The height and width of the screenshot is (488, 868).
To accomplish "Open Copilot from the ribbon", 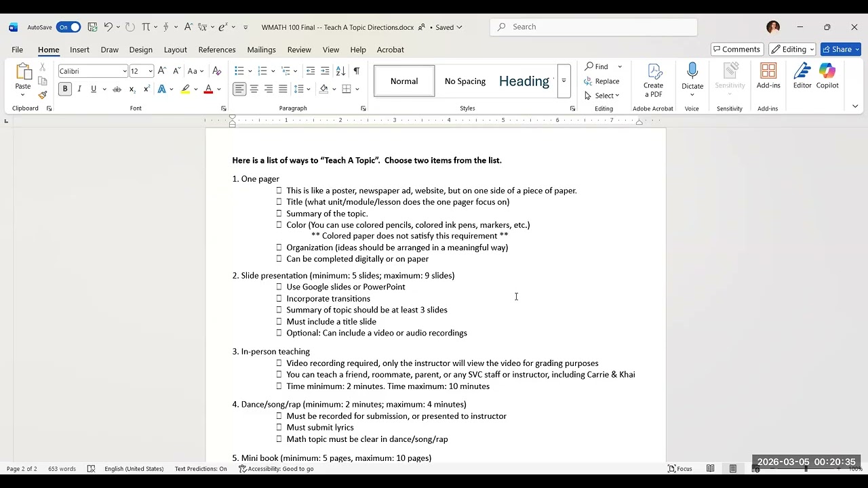I will click(x=827, y=76).
